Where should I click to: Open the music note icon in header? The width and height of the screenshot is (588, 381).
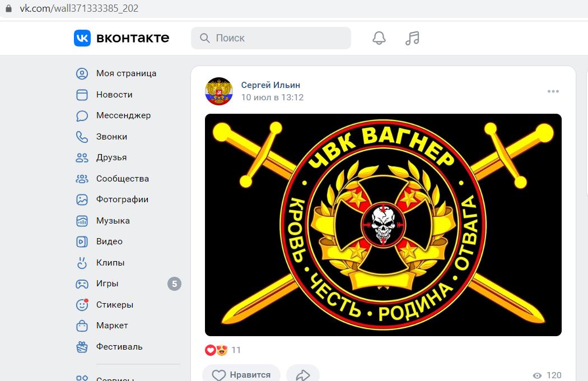412,38
